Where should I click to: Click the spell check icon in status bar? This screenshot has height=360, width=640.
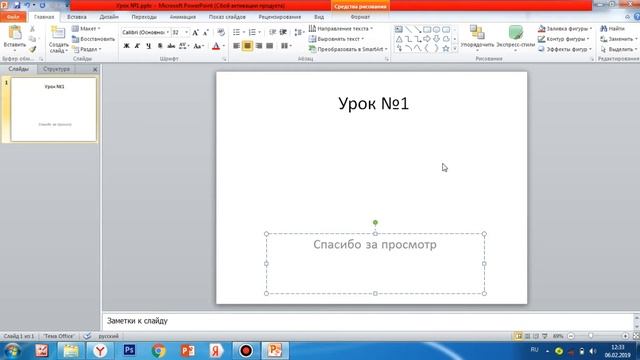coord(87,336)
